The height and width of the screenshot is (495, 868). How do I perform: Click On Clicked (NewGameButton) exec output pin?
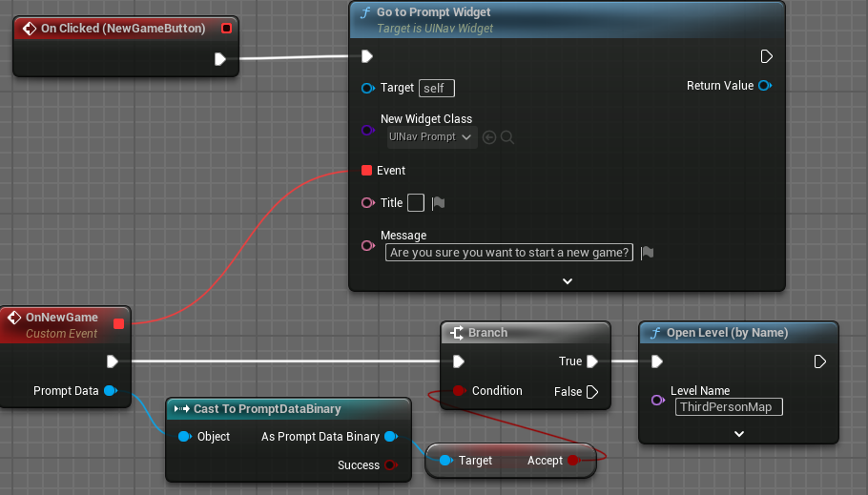219,59
